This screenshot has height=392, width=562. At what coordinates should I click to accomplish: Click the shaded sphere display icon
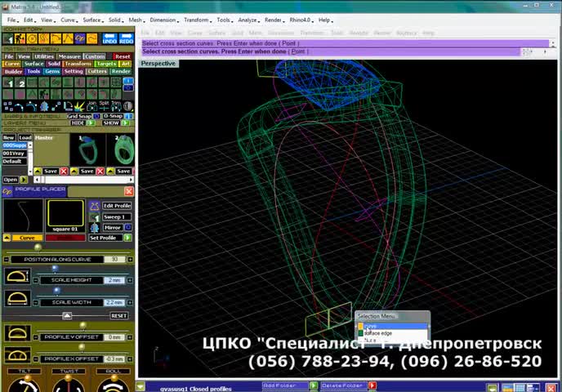click(x=128, y=106)
